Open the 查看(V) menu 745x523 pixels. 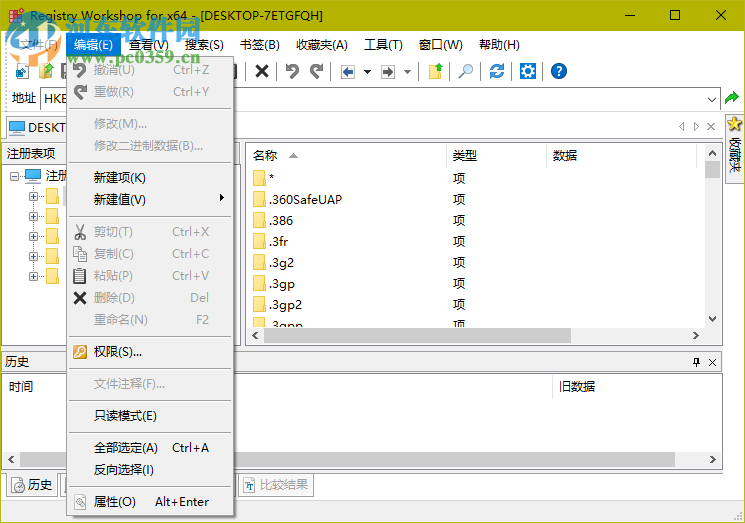tap(149, 45)
